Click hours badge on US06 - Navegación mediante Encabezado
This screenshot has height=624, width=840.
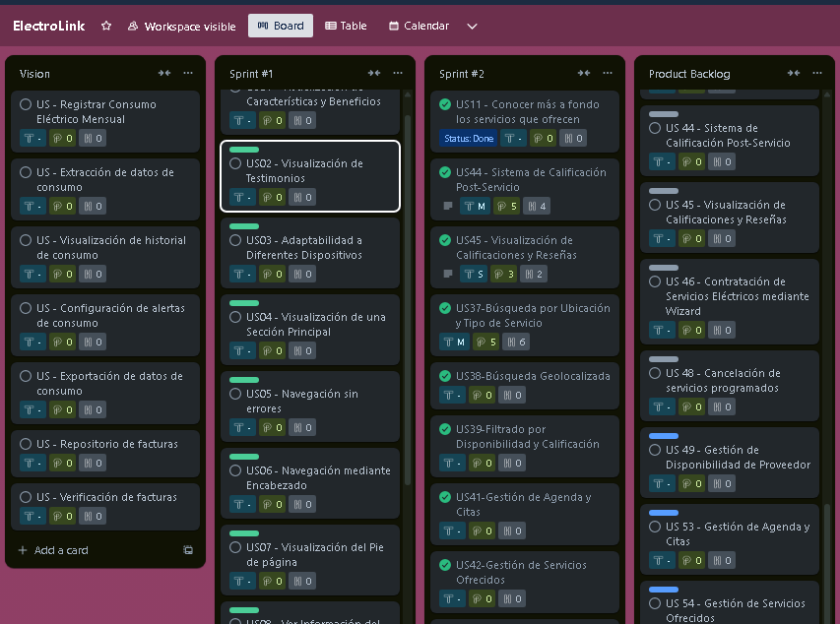[x=302, y=504]
